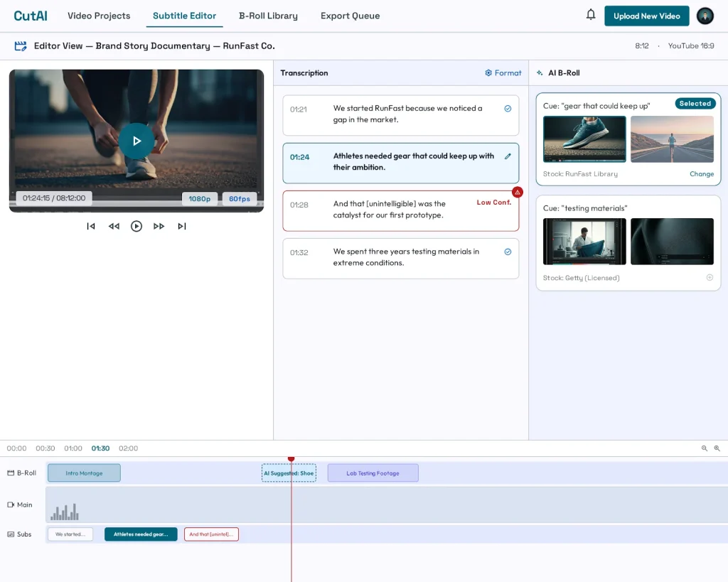Select 'Athletes needed gear...' subtitle clip
The width and height of the screenshot is (728, 582).
[141, 534]
